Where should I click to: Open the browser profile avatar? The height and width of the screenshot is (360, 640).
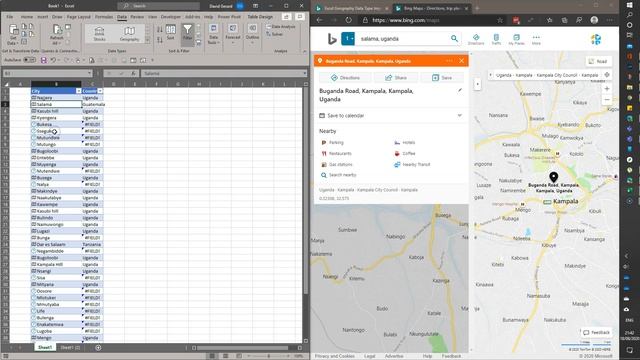(x=594, y=20)
